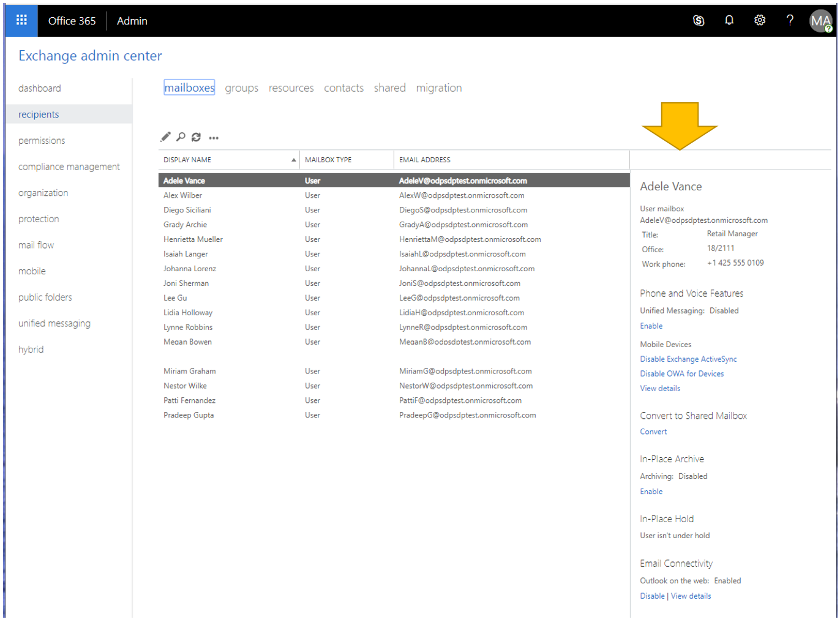Click the search magnifier icon above the mailbox list

pyautogui.click(x=180, y=137)
